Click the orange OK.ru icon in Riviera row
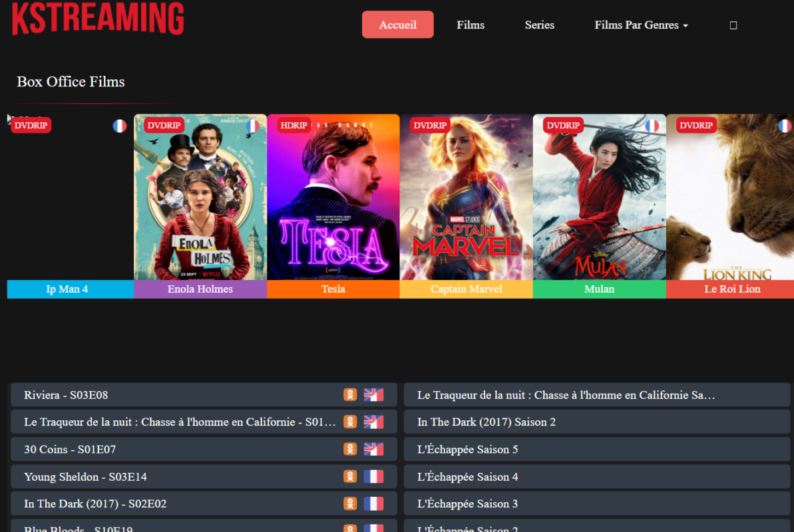Viewport: 794px width, 532px height. coord(350,395)
